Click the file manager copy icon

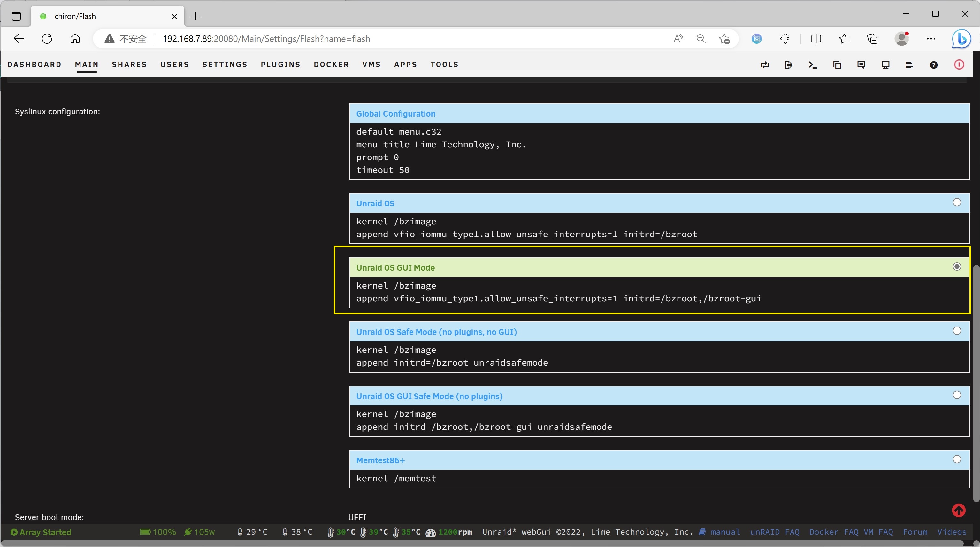tap(837, 65)
